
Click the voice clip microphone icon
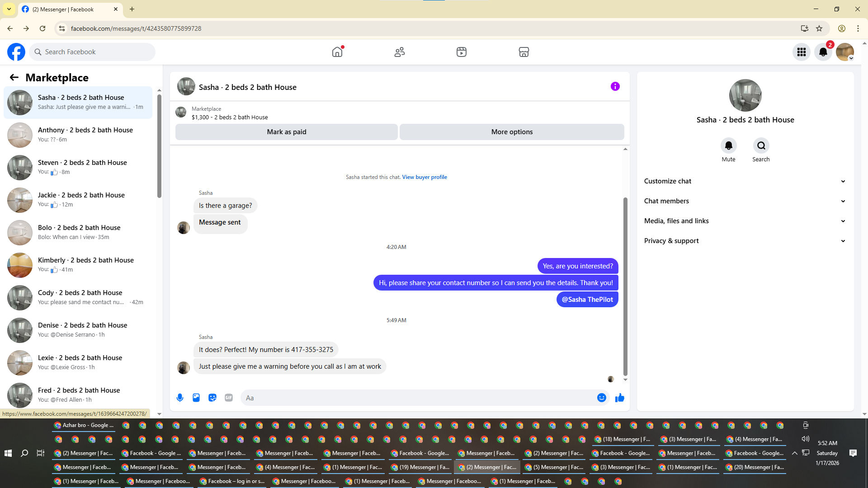(180, 398)
